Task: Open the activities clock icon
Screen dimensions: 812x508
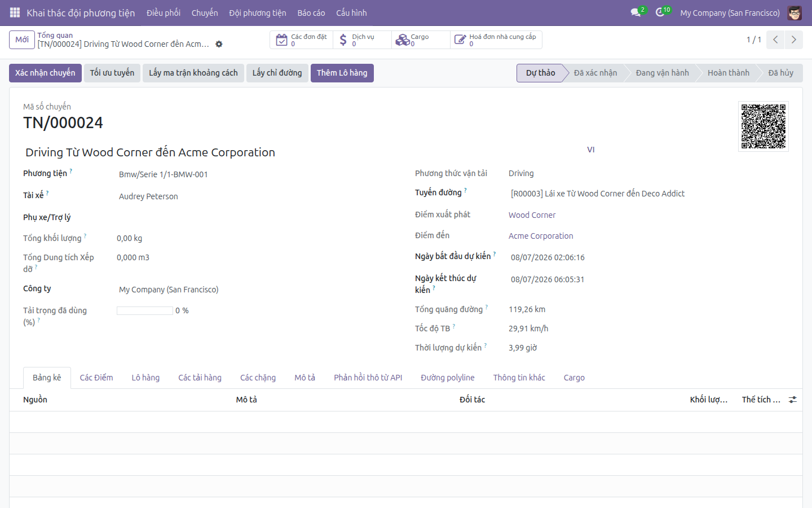Action: (x=660, y=12)
